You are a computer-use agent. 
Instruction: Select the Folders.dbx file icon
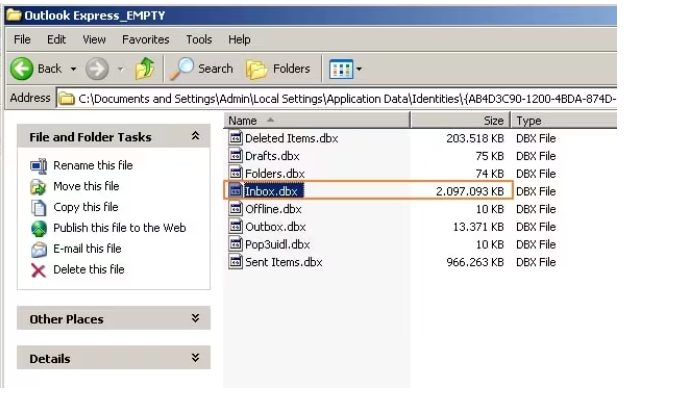[235, 173]
